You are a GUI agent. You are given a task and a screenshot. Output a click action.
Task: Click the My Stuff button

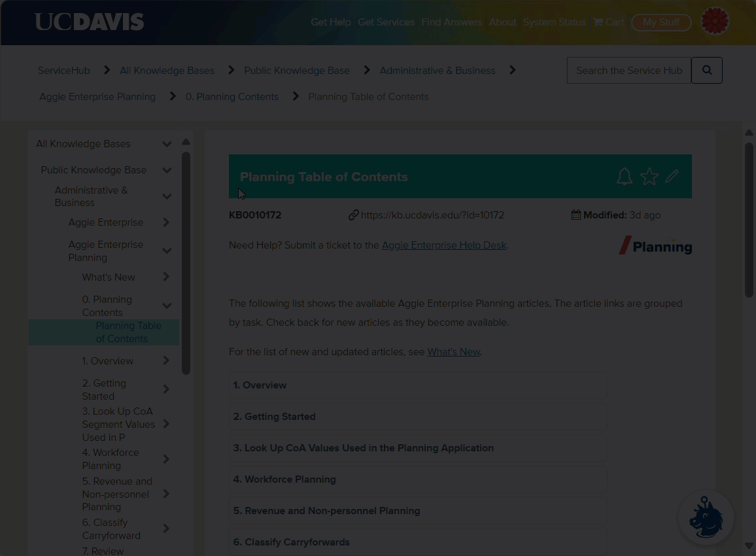(661, 22)
